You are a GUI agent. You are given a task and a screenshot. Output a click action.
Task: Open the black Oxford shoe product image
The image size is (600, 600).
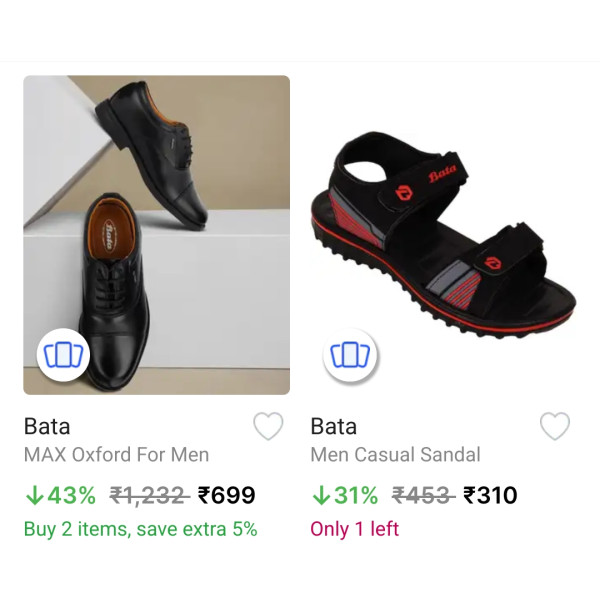pyautogui.click(x=157, y=235)
